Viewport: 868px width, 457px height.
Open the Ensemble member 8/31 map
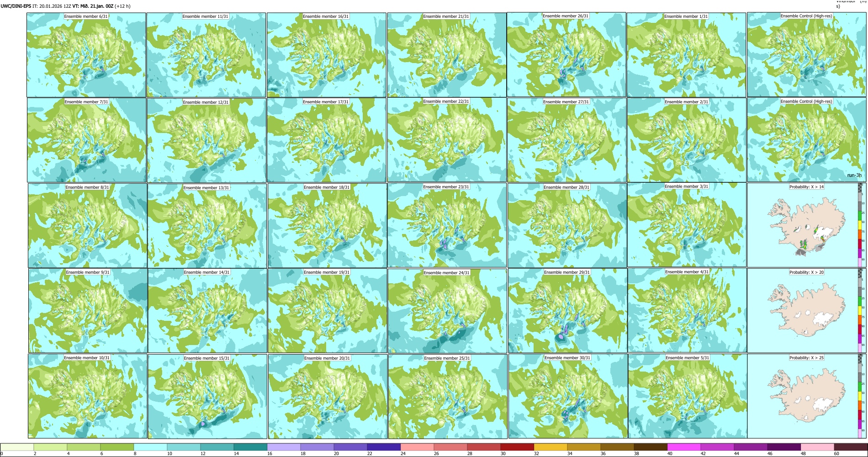87,225
